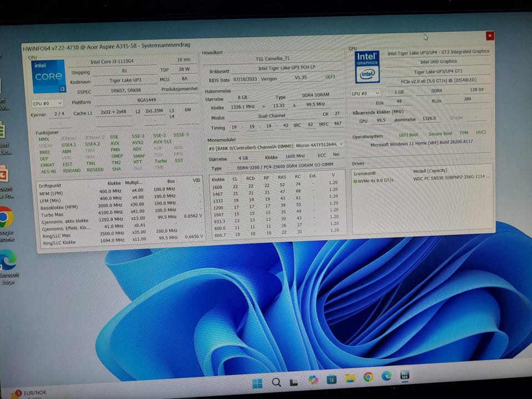
Task: Open the Windows Start menu
Action: pos(258,383)
